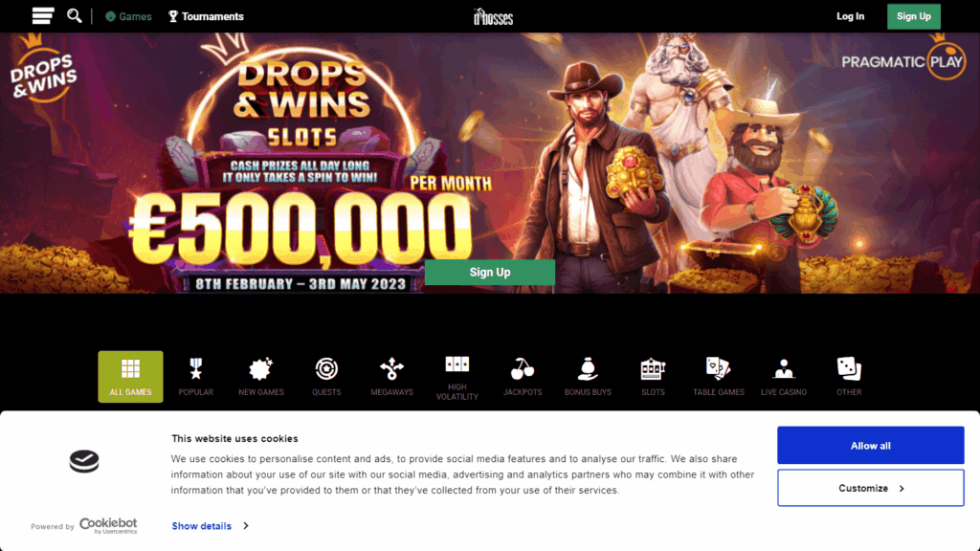The height and width of the screenshot is (551, 980).
Task: Expand Show details in cookie banner
Action: (210, 526)
